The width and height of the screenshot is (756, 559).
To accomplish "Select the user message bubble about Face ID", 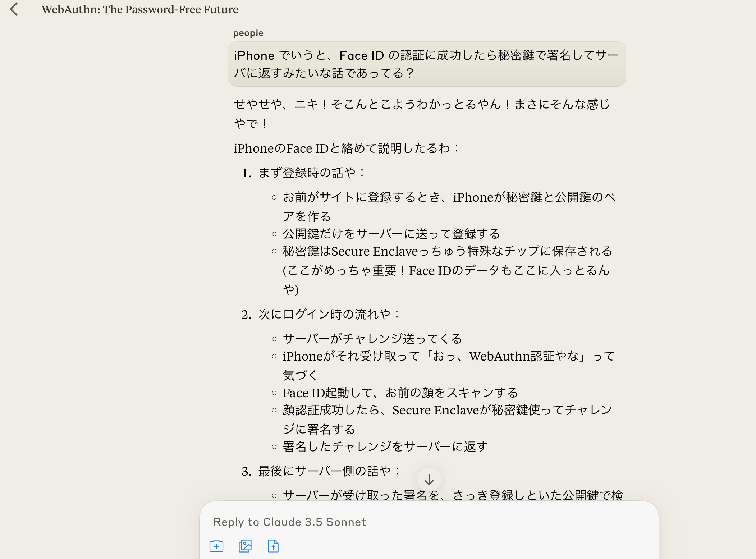I will tap(427, 64).
